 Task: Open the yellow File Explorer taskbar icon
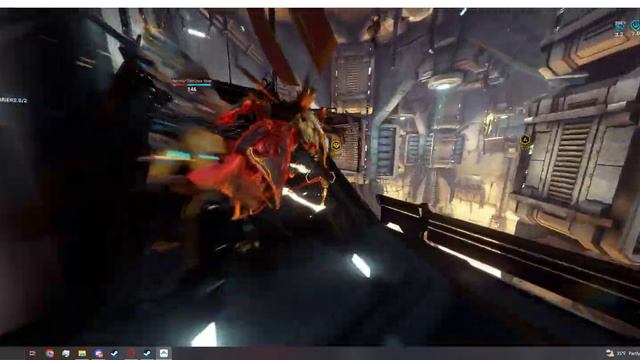(x=82, y=353)
